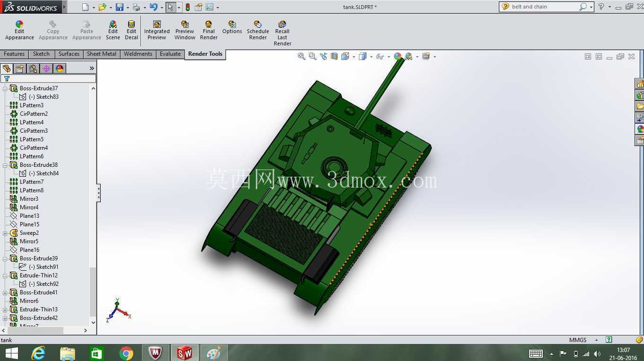
Task: Click the feature tree filter box
Action: pos(48,78)
